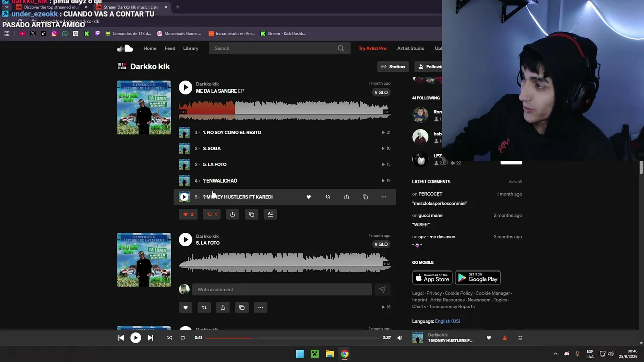The image size is (644, 362).
Task: Open a new browser tab
Action: (x=178, y=7)
